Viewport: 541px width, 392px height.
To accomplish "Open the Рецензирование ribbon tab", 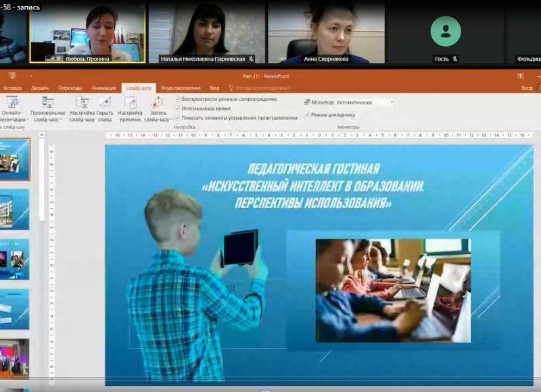I will pyautogui.click(x=181, y=88).
